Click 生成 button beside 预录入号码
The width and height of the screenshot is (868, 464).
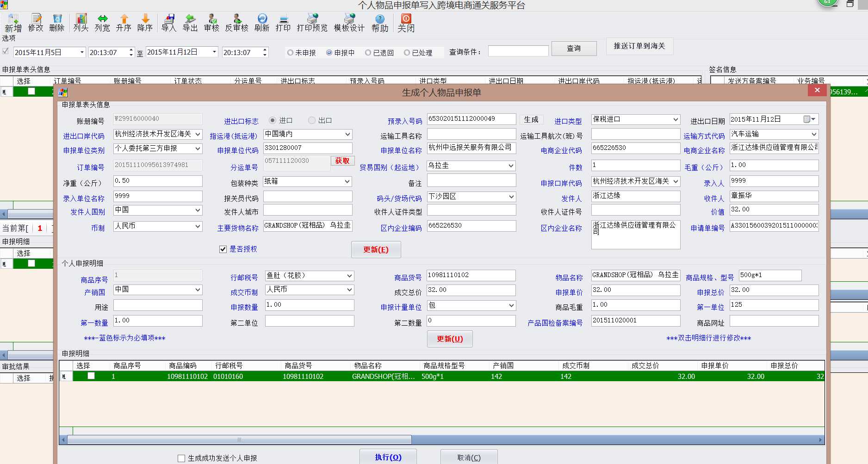tap(531, 119)
